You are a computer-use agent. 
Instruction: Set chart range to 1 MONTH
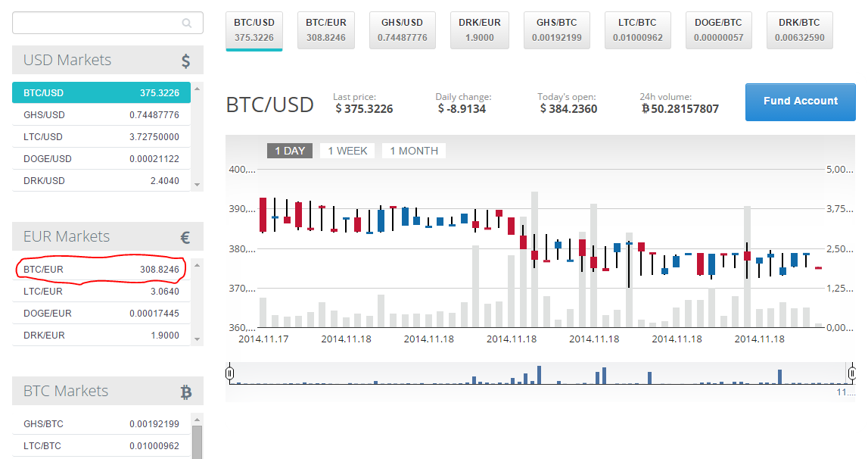point(414,151)
